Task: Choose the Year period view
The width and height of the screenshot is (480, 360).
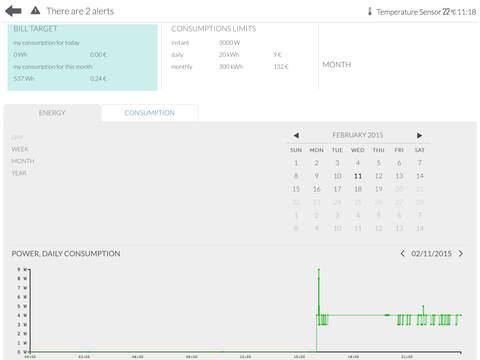Action: [x=19, y=173]
